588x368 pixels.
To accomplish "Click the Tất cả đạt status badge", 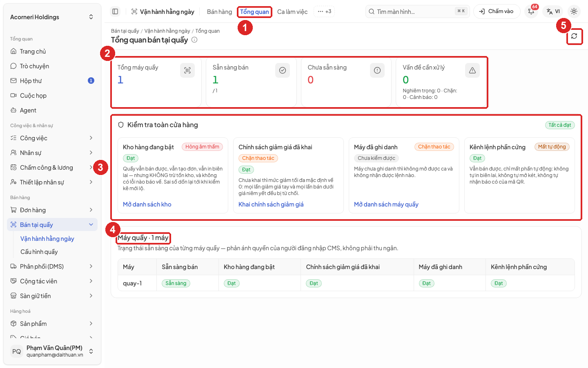I will (x=560, y=125).
